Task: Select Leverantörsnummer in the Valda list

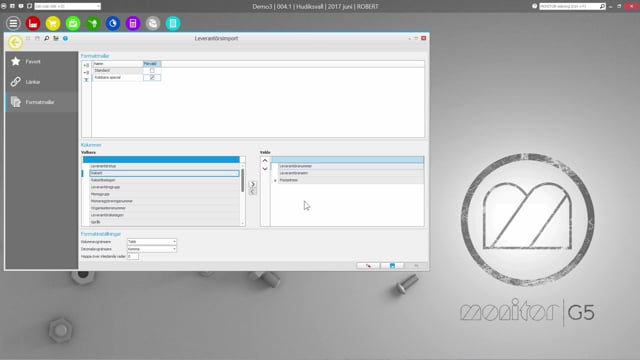Action: (351, 167)
